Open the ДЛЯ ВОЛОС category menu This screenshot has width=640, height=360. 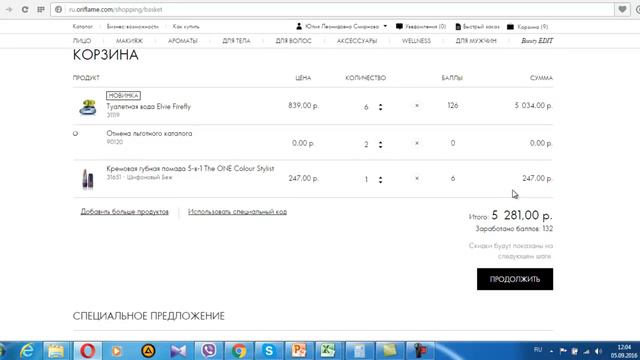(293, 41)
